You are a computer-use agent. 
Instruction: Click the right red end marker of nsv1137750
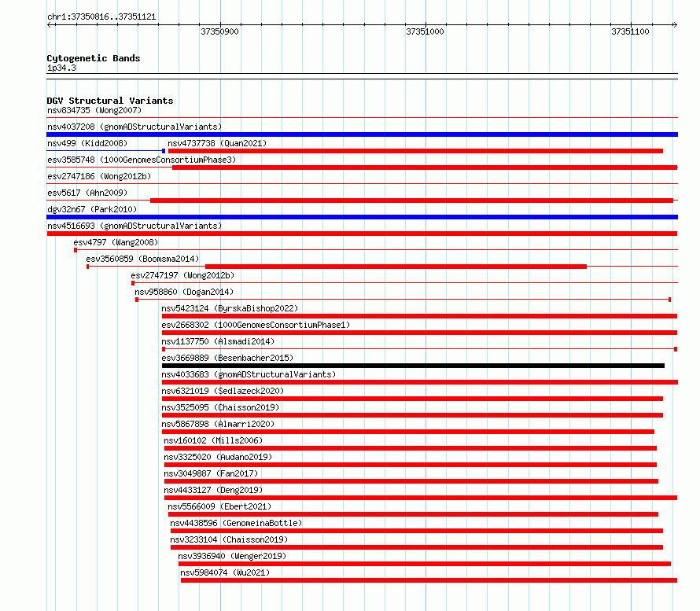point(676,349)
